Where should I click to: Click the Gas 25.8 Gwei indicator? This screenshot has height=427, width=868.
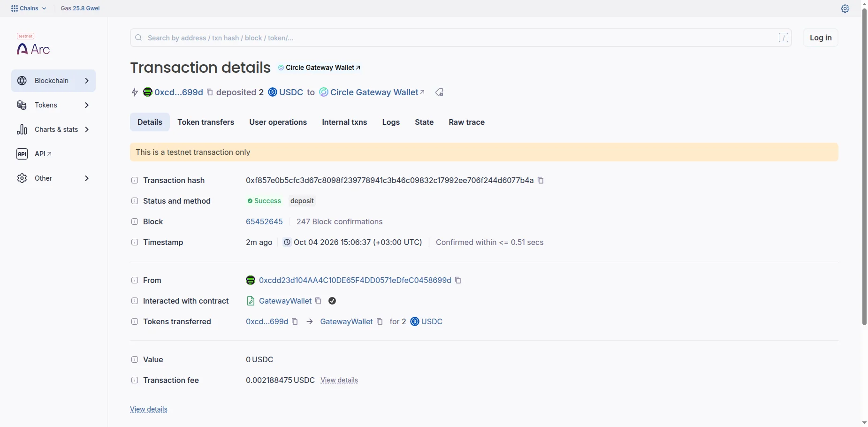(80, 8)
